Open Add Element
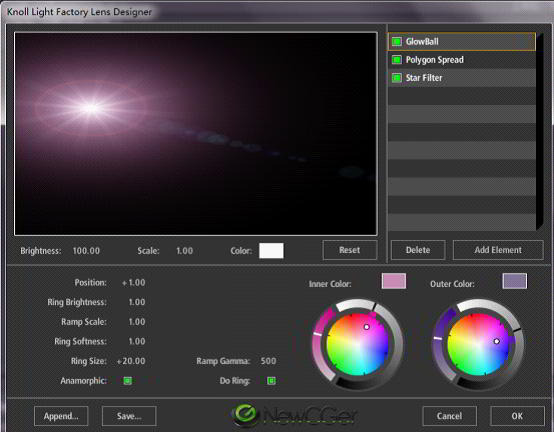 click(498, 250)
